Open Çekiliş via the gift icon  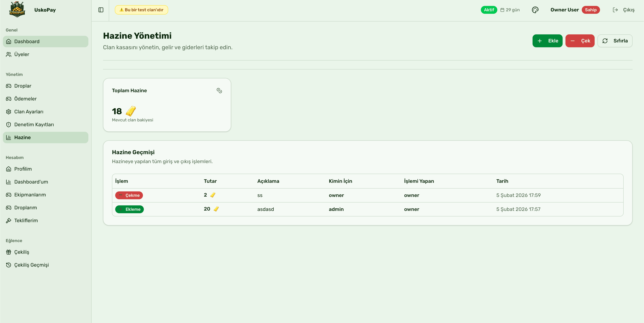(x=9, y=252)
